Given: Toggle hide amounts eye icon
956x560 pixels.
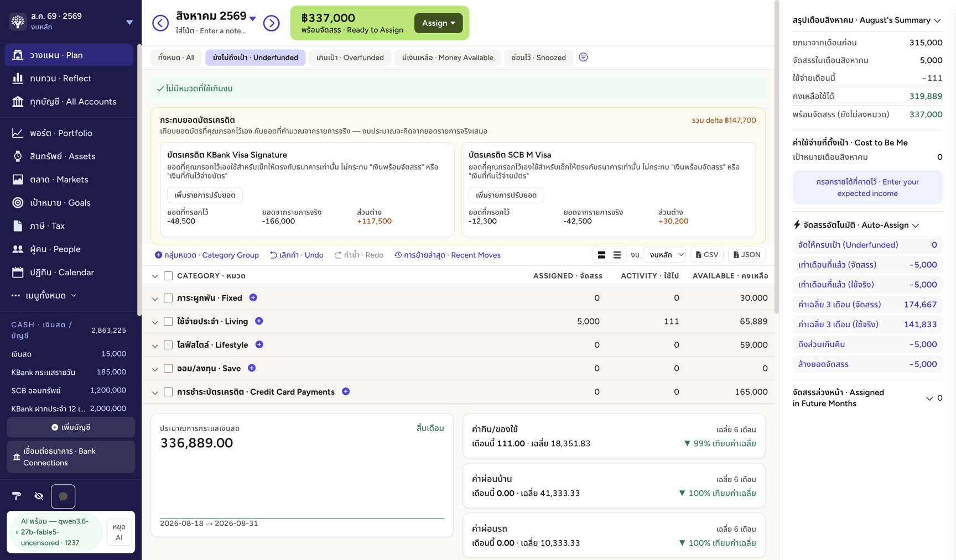Looking at the screenshot, I should (x=39, y=496).
